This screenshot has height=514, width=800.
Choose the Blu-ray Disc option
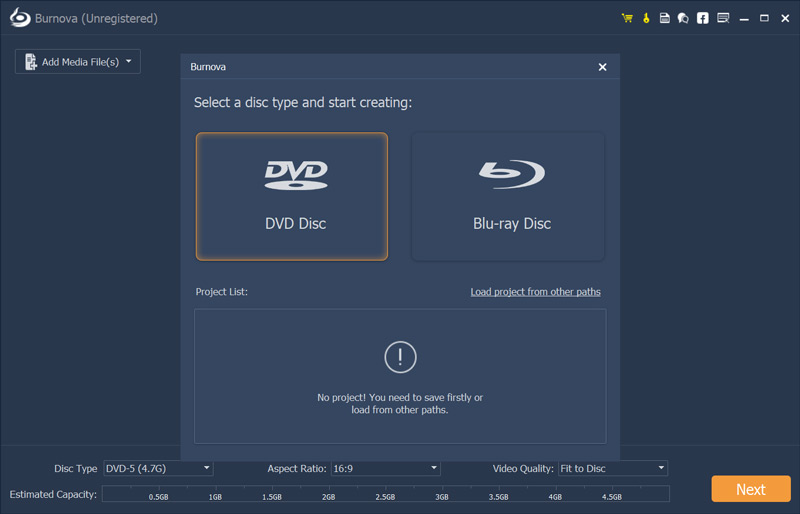coord(508,197)
